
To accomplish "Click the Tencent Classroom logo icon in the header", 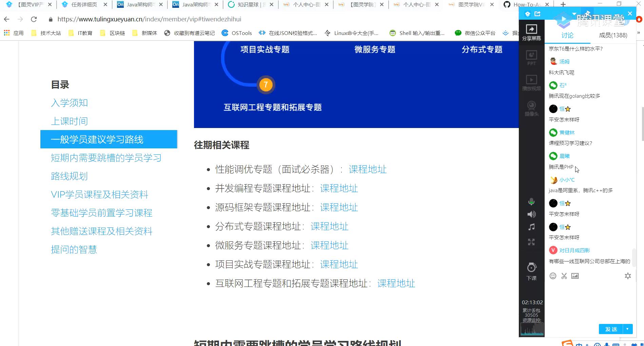I will pos(527,14).
